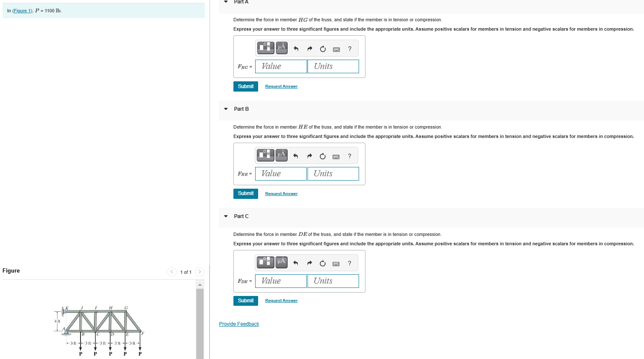Go to the next figure
Viewport: 644px width, 359px height.
tap(199, 272)
